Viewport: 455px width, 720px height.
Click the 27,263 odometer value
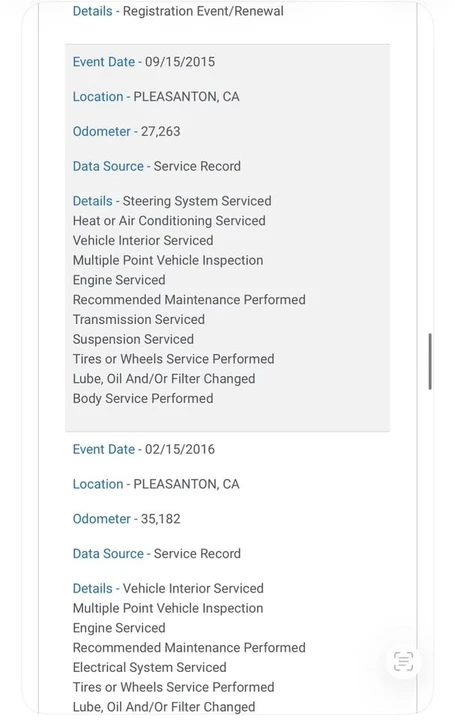(160, 132)
